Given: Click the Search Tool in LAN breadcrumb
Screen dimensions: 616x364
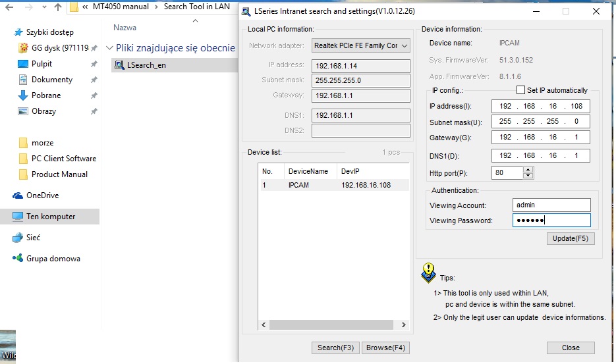Looking at the screenshot, I should 197,7.
